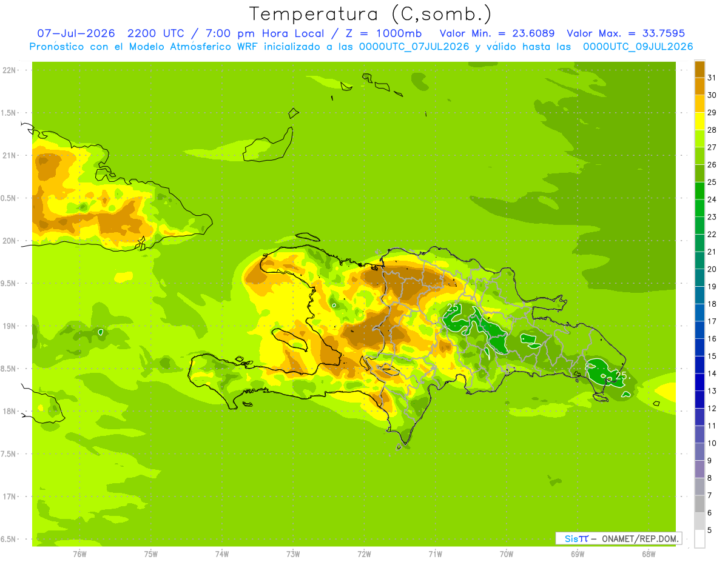
Task: Click the gray segment between 7 and 8
Action: click(x=699, y=486)
